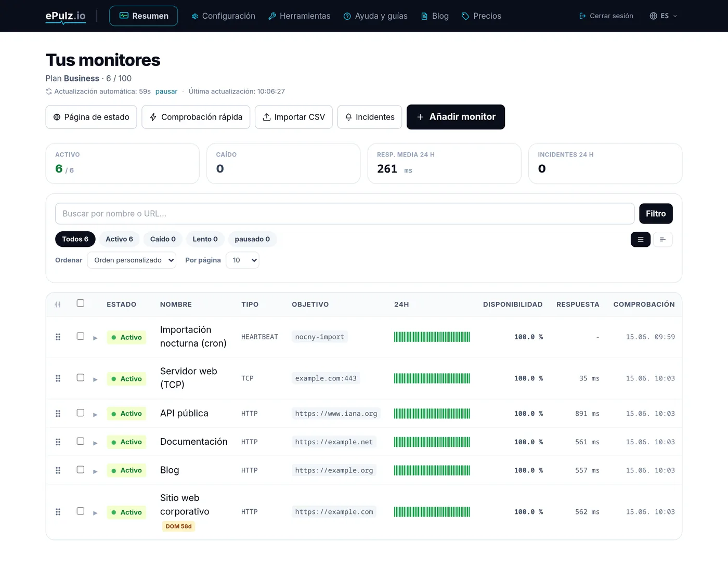This screenshot has height=582, width=728.
Task: Filter by the Caído 0 tab
Action: pyautogui.click(x=163, y=239)
